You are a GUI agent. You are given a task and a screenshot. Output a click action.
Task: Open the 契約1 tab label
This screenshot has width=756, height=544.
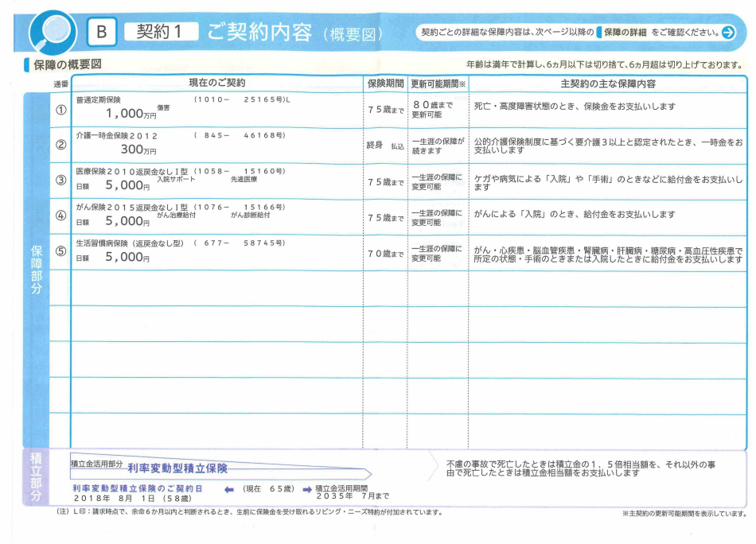point(159,32)
